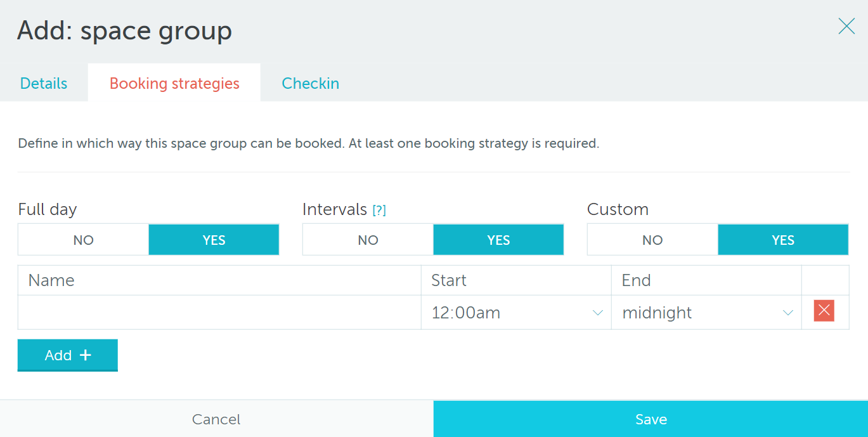
Task: Set Full day to NO
Action: (83, 240)
